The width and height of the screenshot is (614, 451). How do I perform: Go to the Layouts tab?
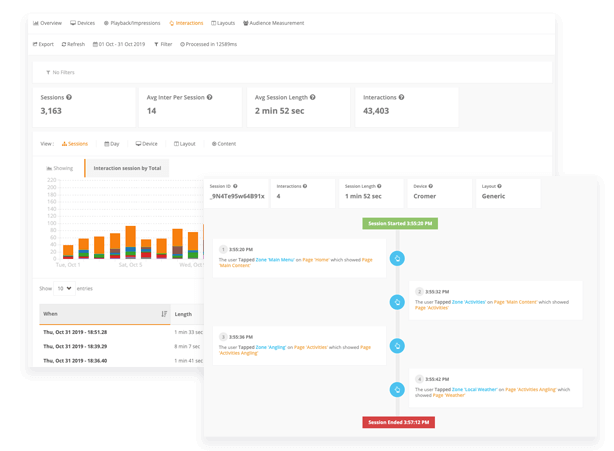click(223, 23)
